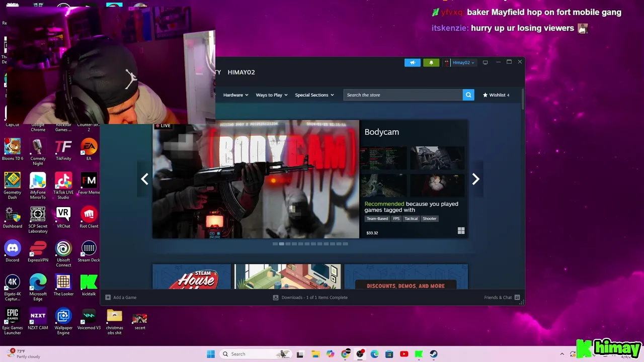Open Wallpaper Engine desktop shortcut
The width and height of the screenshot is (644, 362).
click(63, 321)
